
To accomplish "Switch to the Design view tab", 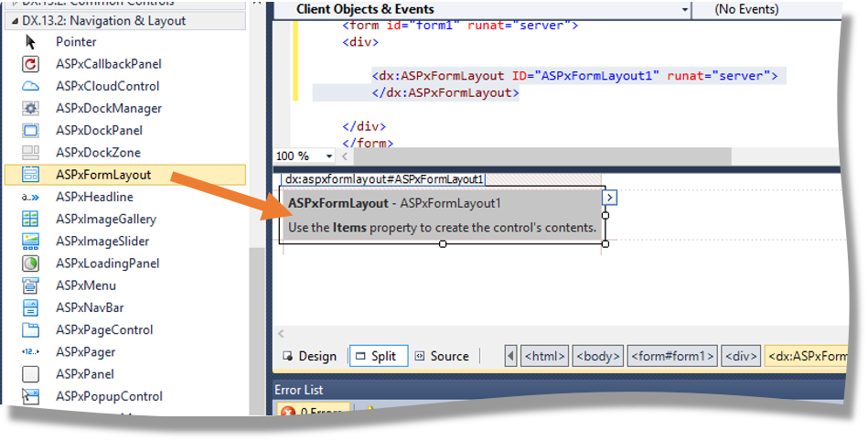I will (309, 356).
